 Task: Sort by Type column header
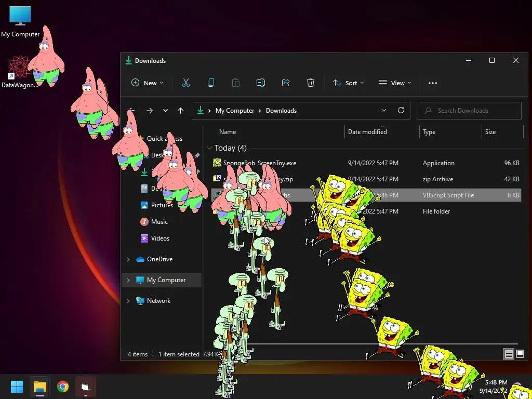click(x=429, y=132)
